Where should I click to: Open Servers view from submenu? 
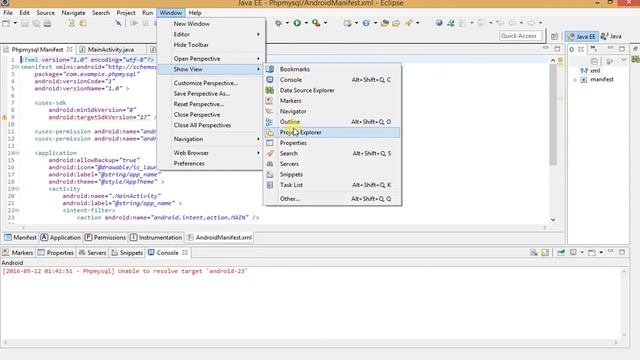click(332, 164)
